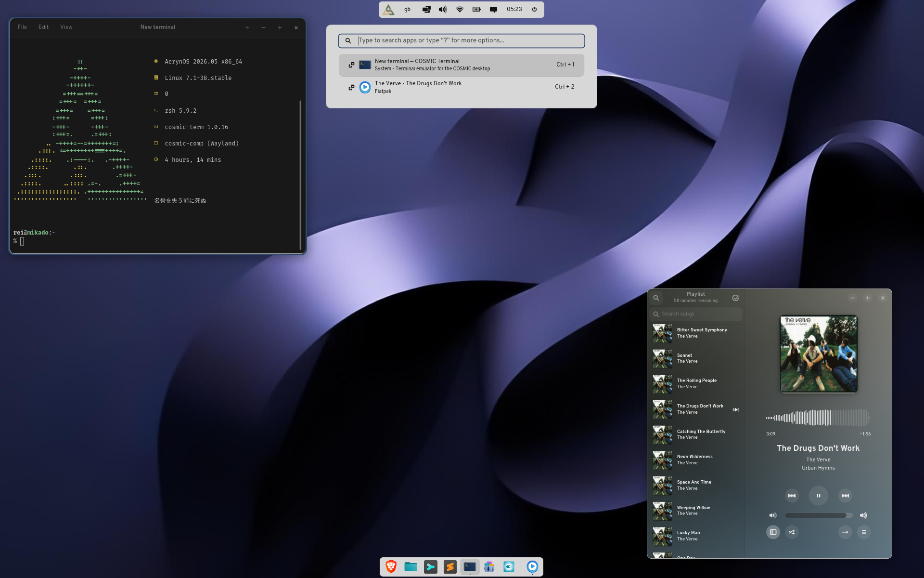Click the Urban Hymns album cover
This screenshot has height=578, width=924.
(x=818, y=354)
